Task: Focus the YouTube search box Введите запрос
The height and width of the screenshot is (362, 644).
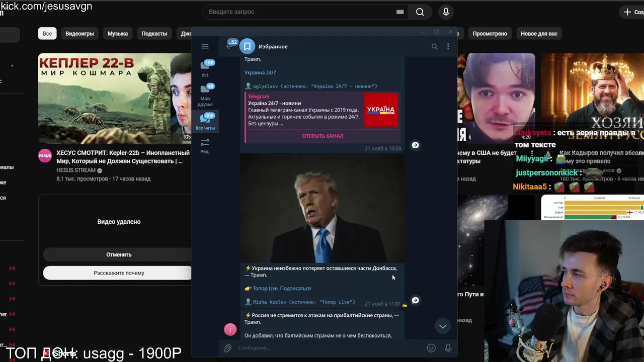Action: 302,12
